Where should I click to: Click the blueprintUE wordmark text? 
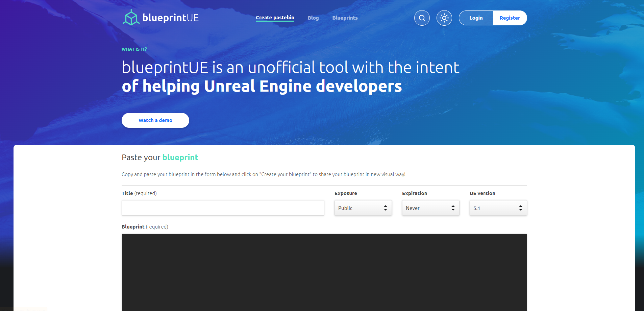[x=171, y=18]
